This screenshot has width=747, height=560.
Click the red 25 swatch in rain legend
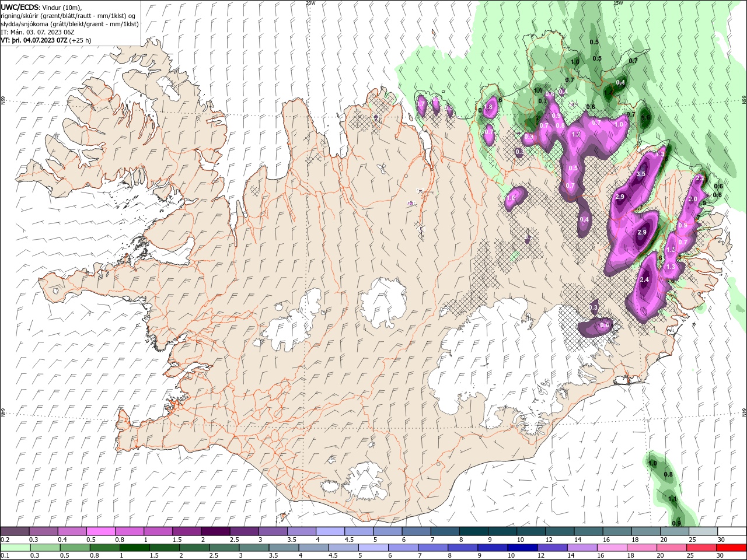[701, 548]
